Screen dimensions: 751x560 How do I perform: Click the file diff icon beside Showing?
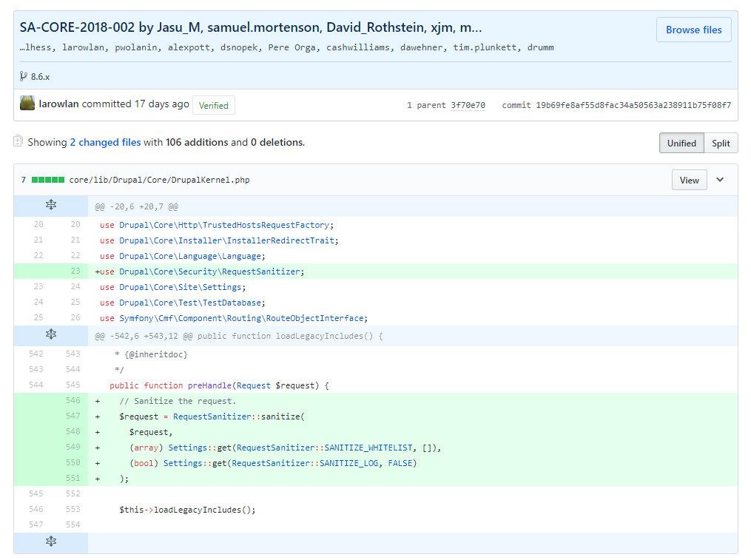tap(18, 141)
